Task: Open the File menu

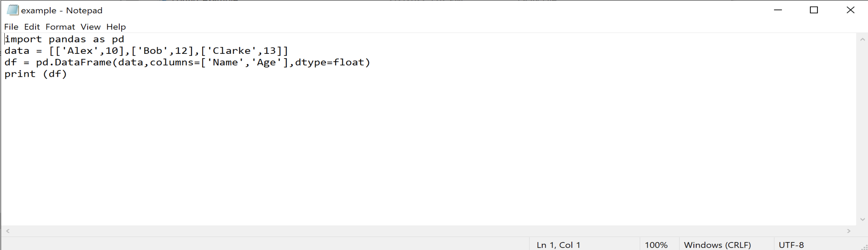Action: (x=11, y=27)
